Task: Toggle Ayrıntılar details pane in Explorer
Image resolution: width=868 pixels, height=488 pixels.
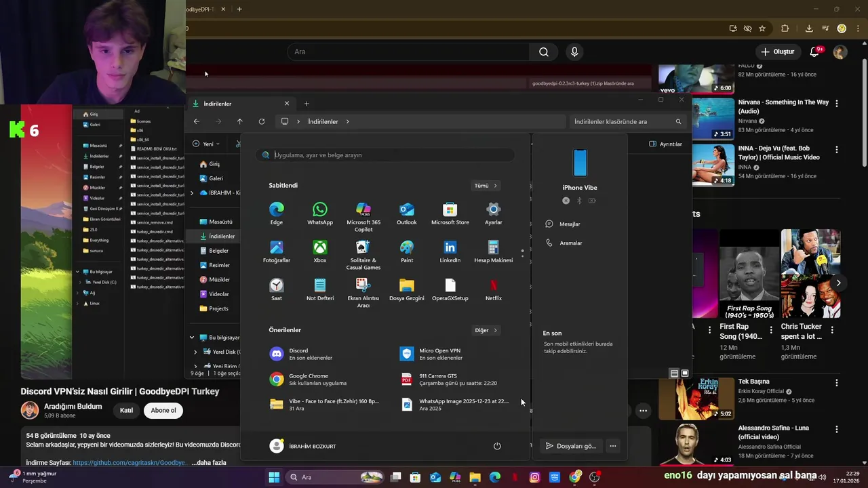Action: tap(665, 144)
